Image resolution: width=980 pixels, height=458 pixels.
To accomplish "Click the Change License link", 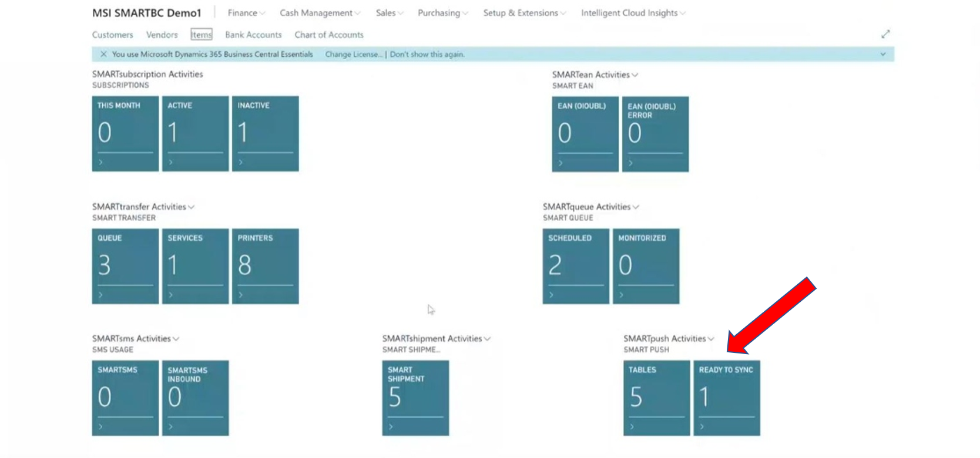I will [x=354, y=54].
